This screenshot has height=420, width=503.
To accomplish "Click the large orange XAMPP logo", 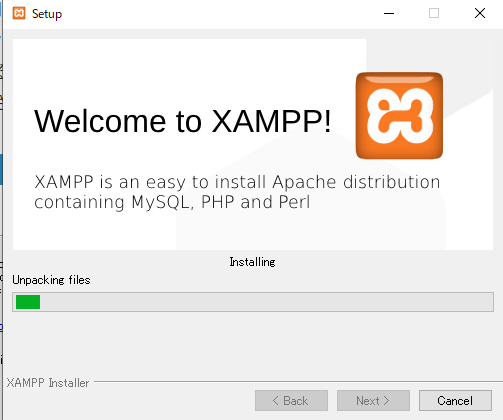I will click(399, 116).
